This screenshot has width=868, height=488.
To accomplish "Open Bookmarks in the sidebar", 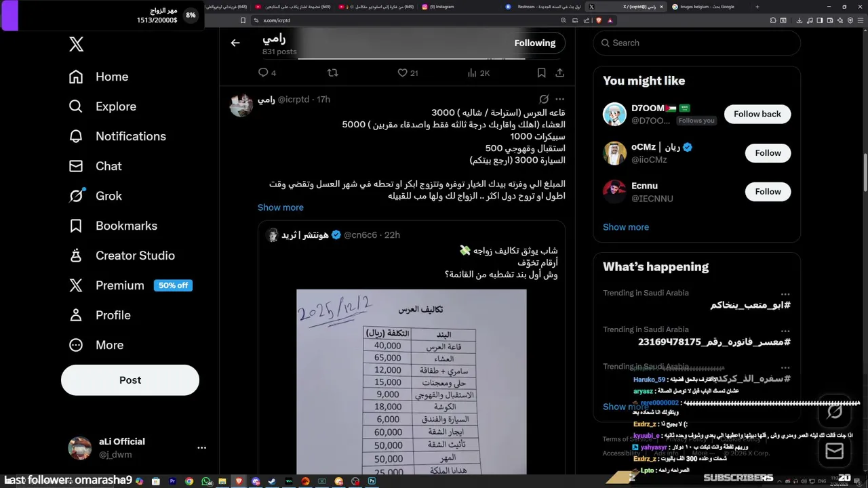I will [113, 226].
